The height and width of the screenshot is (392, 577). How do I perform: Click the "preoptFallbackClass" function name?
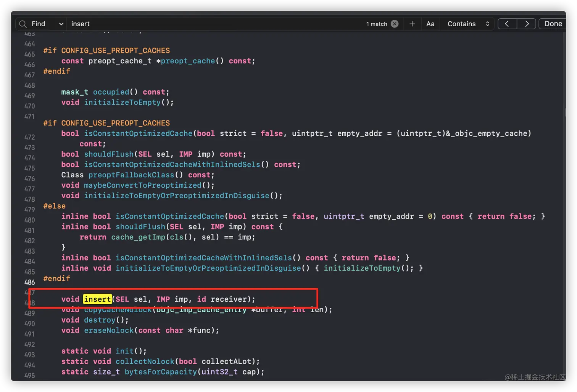(131, 175)
